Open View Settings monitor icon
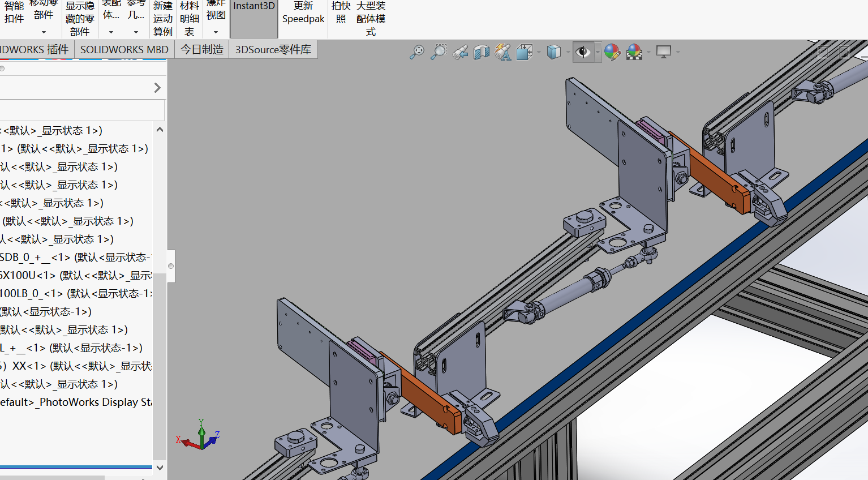This screenshot has height=480, width=868. click(664, 52)
